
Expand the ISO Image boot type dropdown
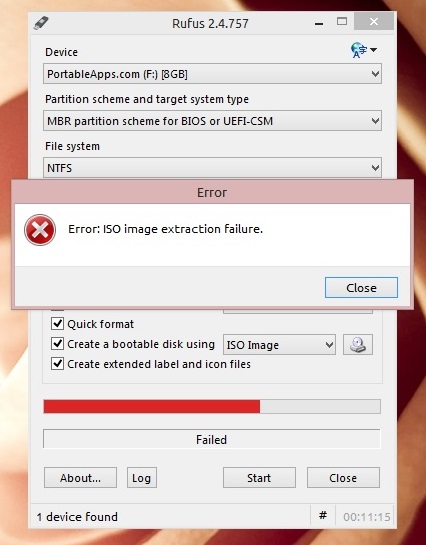(279, 344)
